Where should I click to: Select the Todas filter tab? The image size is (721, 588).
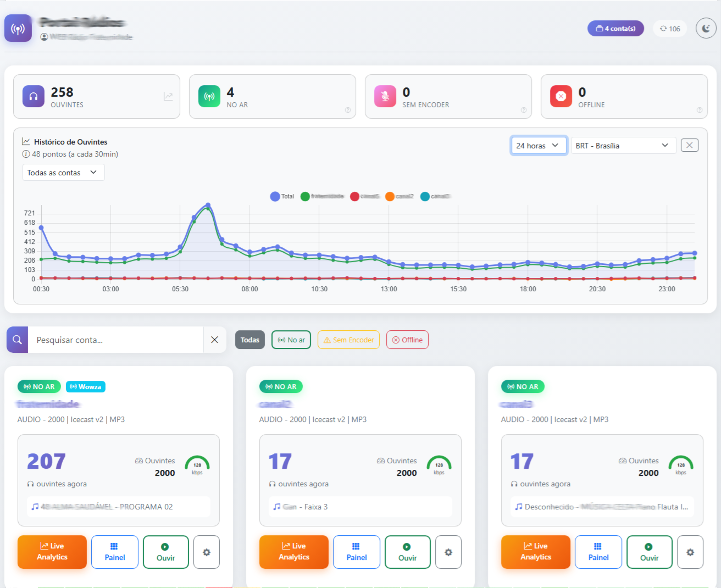coord(249,340)
